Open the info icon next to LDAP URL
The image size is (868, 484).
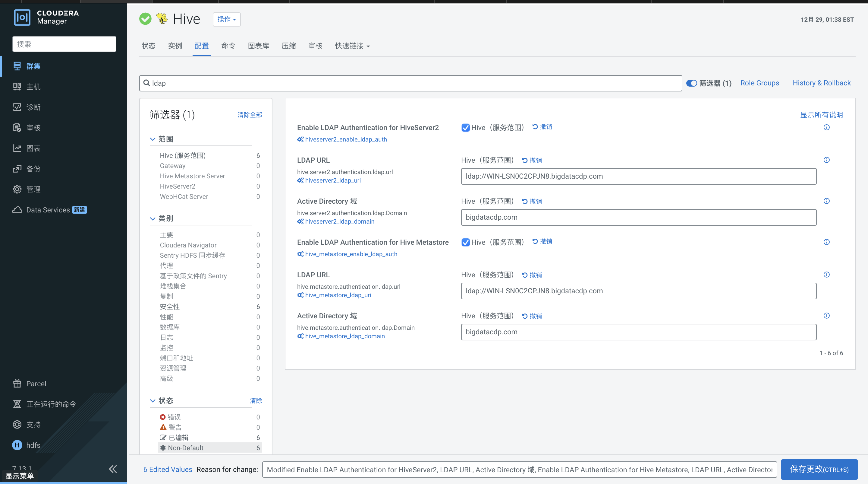point(826,160)
